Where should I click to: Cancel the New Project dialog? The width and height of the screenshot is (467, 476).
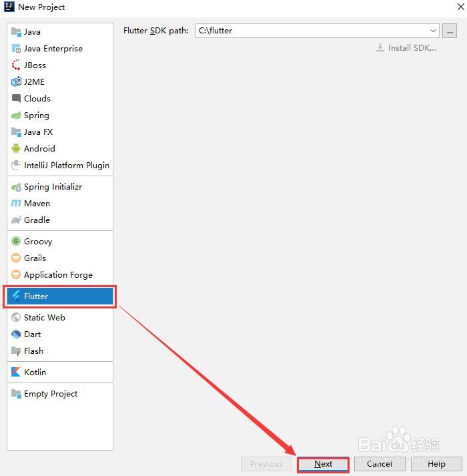click(380, 464)
